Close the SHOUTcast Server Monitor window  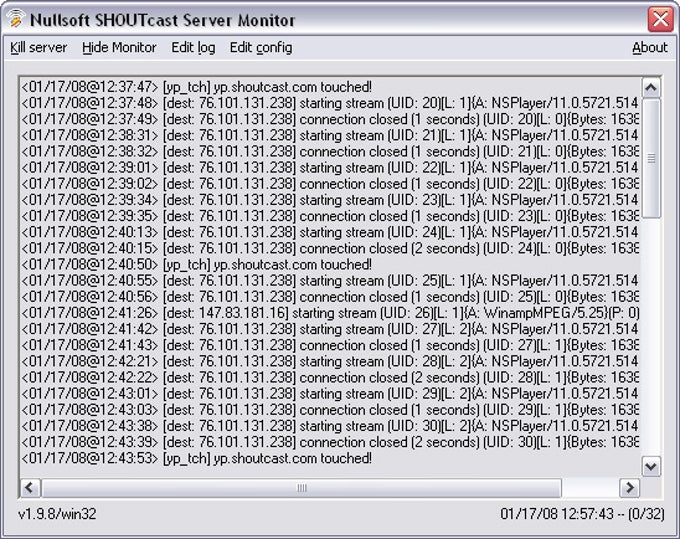click(660, 19)
